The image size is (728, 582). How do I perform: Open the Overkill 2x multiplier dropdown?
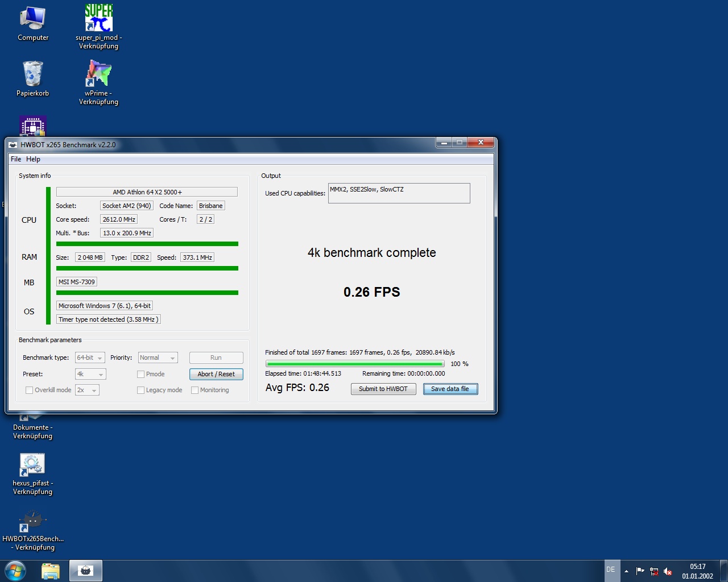87,390
